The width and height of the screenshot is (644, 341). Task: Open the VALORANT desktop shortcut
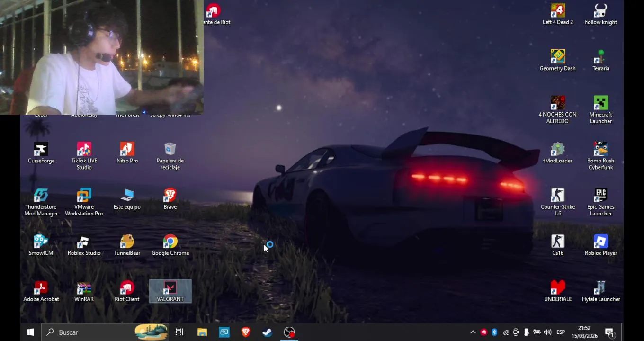pyautogui.click(x=170, y=291)
